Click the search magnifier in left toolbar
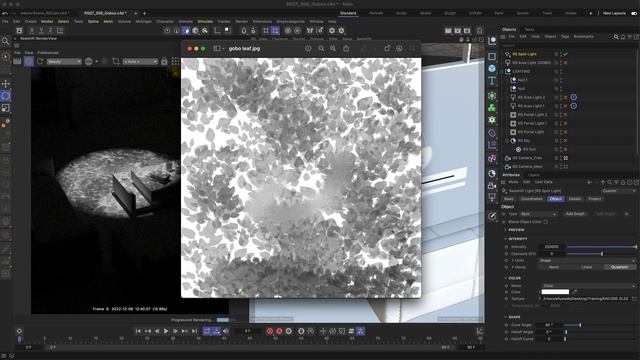The image size is (640, 360). [x=5, y=41]
